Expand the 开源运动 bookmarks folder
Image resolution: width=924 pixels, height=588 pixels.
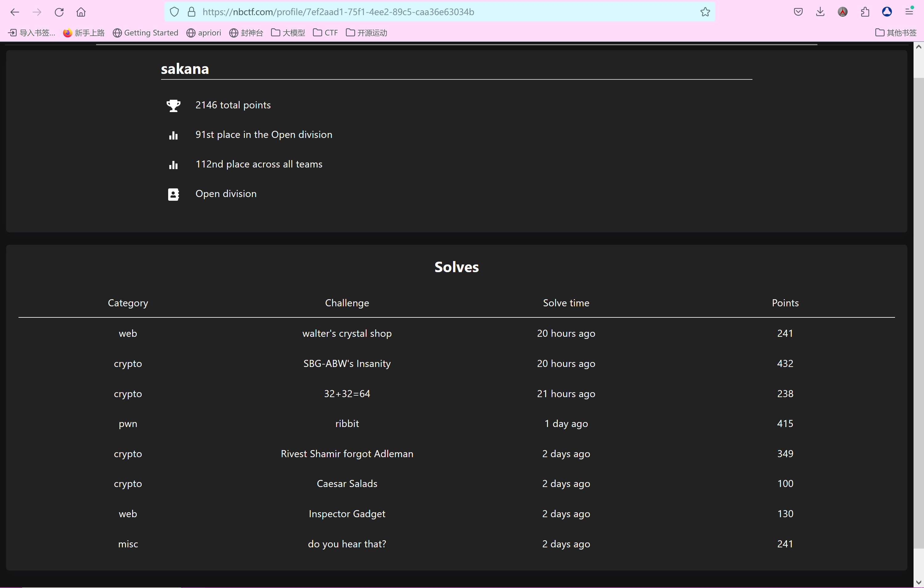point(367,33)
